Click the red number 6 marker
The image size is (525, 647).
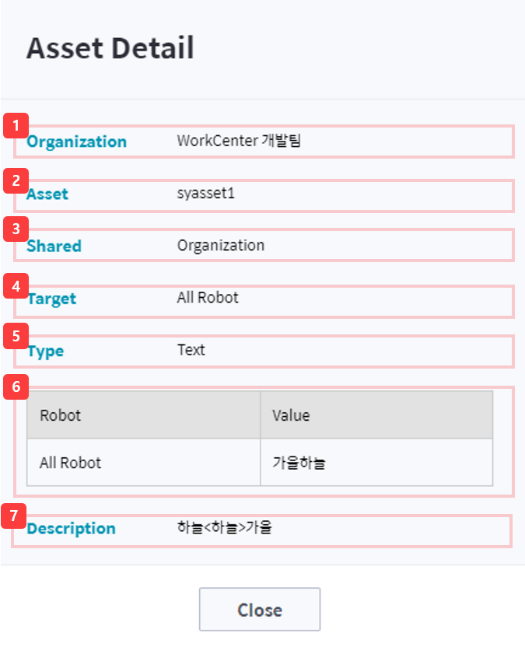(16, 387)
